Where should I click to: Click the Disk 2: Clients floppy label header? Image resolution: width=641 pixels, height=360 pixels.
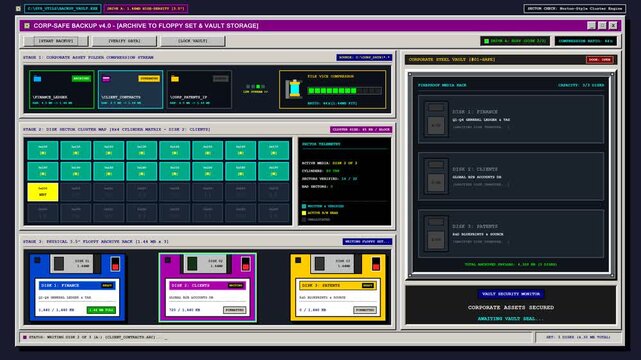(208, 285)
